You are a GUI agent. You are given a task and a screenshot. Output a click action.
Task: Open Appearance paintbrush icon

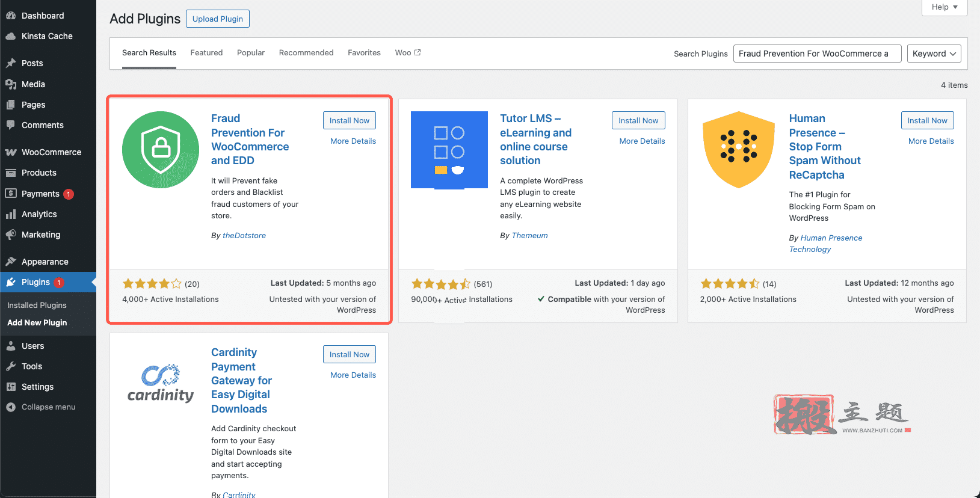11,262
